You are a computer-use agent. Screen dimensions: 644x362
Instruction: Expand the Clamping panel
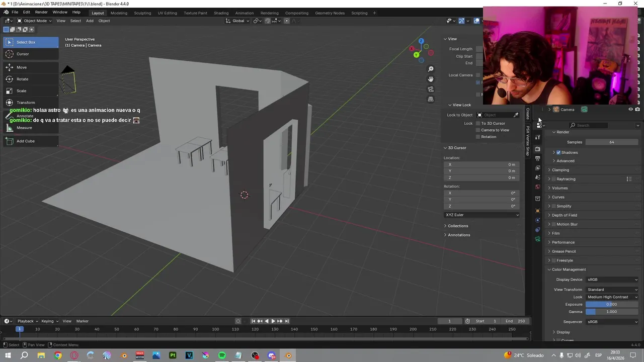pos(560,170)
